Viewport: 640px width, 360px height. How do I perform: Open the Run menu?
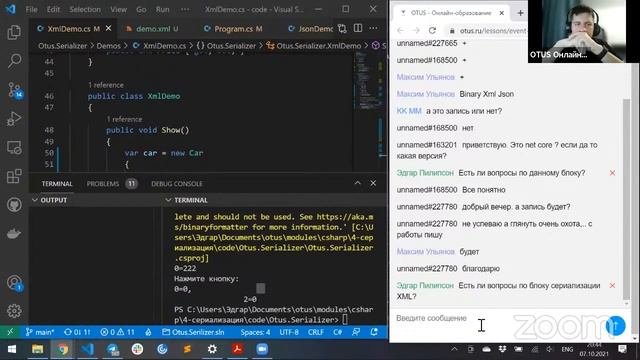tap(162, 9)
